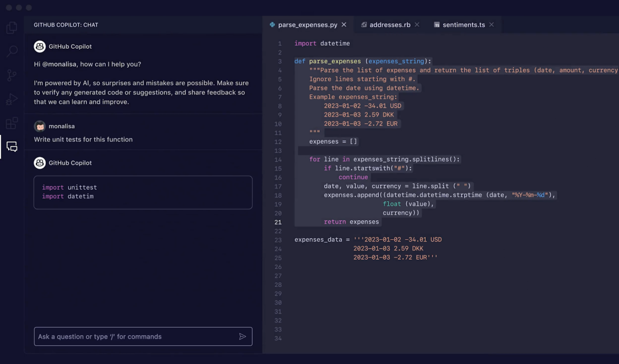This screenshot has height=364, width=619.
Task: Switch to the sentiments.ts tab
Action: [x=463, y=25]
